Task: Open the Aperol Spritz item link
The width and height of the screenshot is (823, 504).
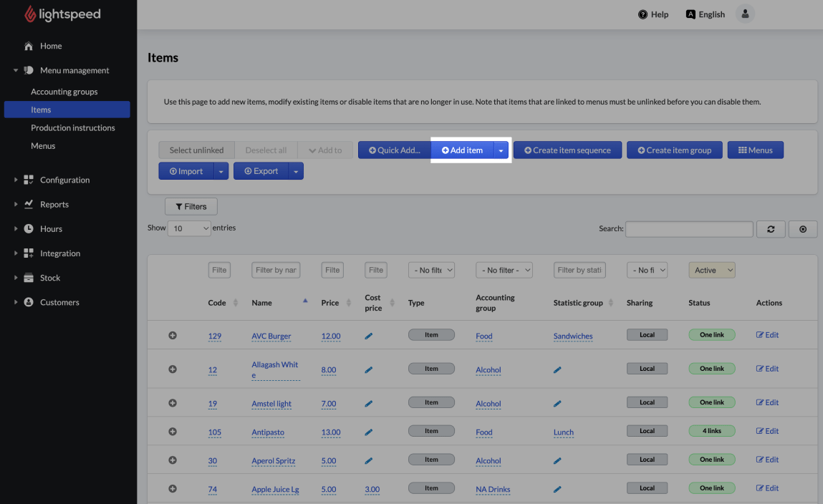Action: (x=273, y=461)
